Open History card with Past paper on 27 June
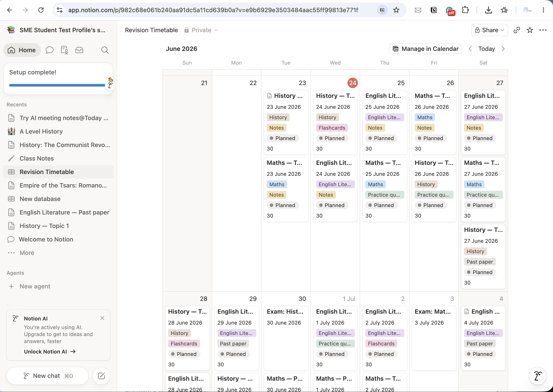Viewport: 553px width, 392px height. pos(483,256)
